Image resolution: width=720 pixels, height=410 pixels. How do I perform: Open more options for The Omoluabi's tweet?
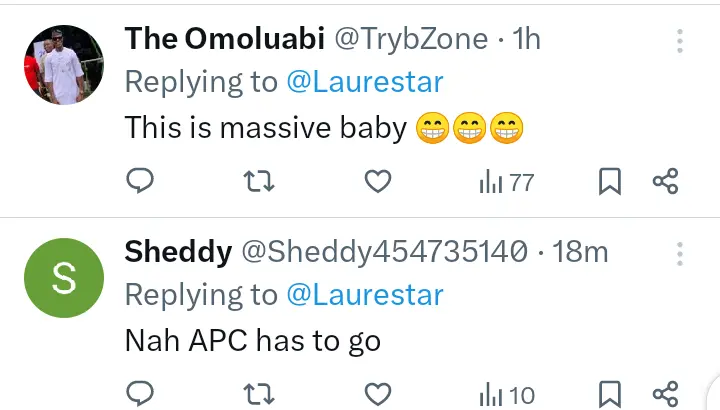point(680,41)
